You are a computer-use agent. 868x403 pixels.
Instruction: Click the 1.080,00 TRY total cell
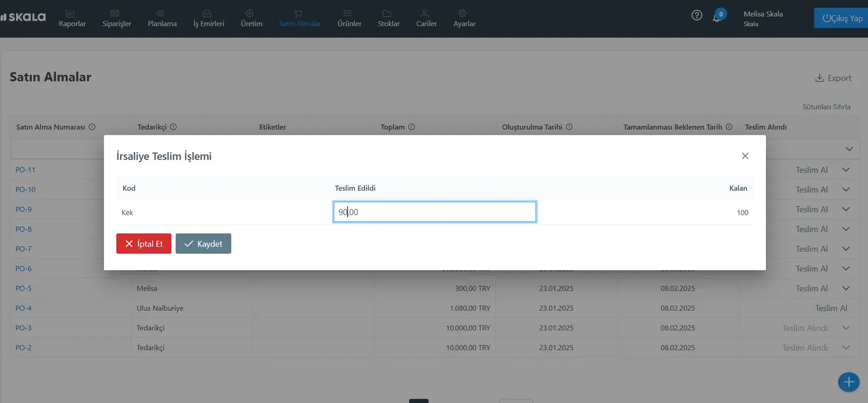tap(470, 308)
